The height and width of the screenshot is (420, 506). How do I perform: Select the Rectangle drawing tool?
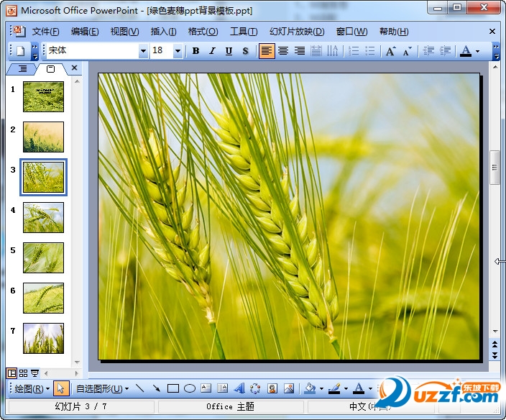[173, 388]
